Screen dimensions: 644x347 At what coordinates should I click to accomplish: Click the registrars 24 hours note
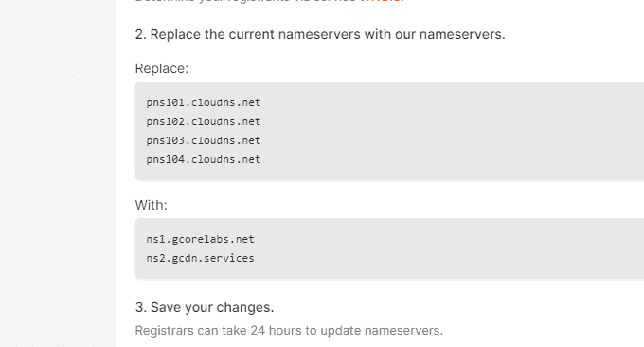[289, 331]
